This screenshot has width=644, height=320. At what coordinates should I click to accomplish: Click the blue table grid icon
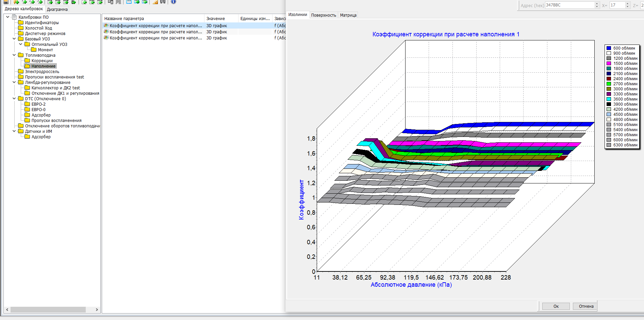point(129,2)
